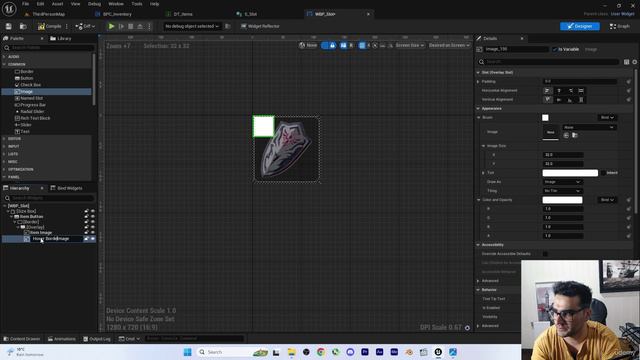Open the Debug menu
This screenshot has width=640, height=360.
(94, 4)
